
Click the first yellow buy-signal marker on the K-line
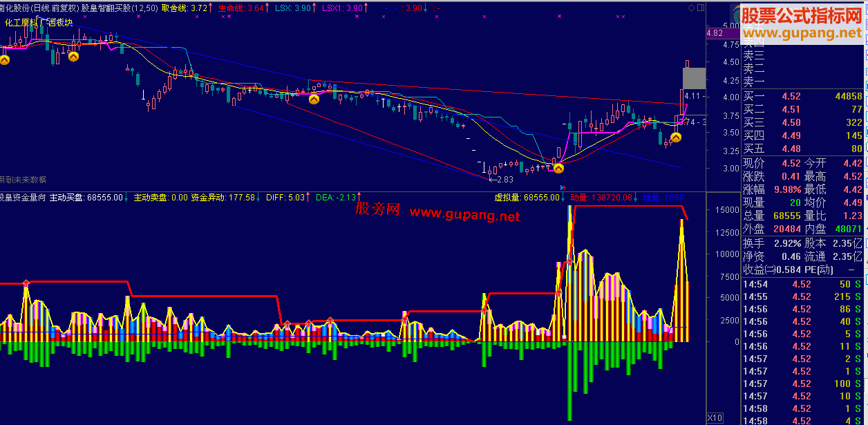[4, 60]
